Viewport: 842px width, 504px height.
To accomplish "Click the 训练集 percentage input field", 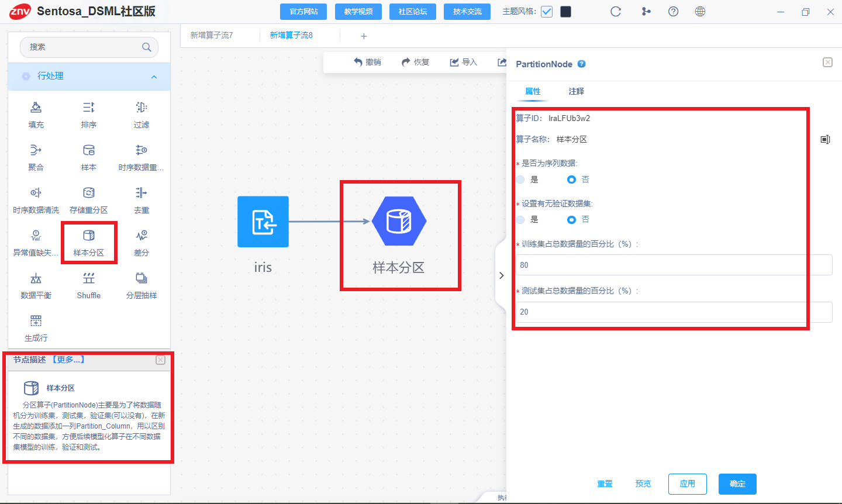I will point(674,265).
